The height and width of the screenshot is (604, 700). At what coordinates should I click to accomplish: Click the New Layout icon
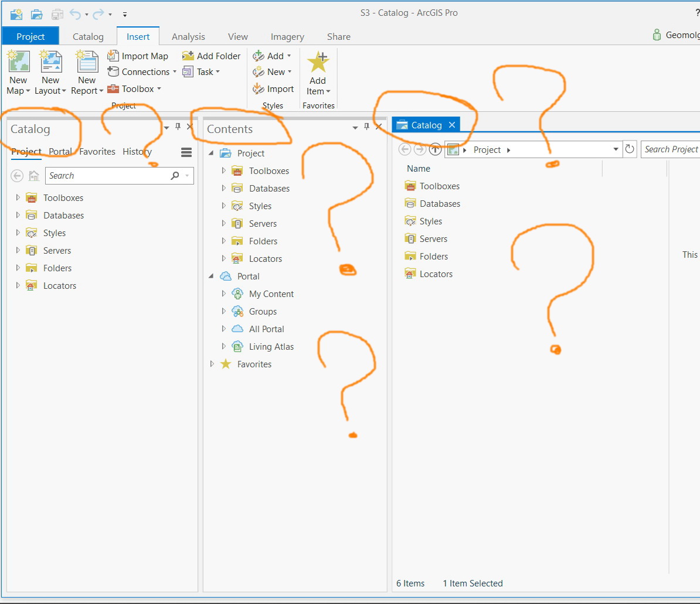tap(50, 62)
